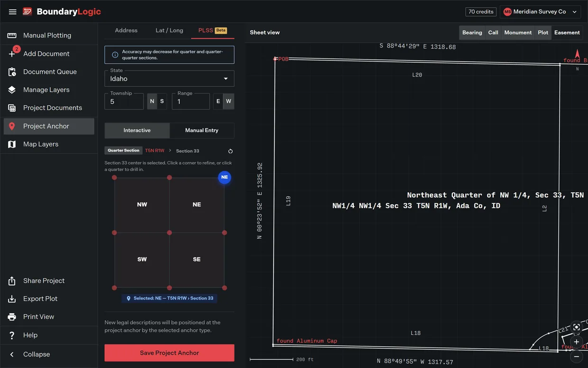The image size is (588, 368).
Task: Open Manual Plotting menu item
Action: click(x=49, y=36)
